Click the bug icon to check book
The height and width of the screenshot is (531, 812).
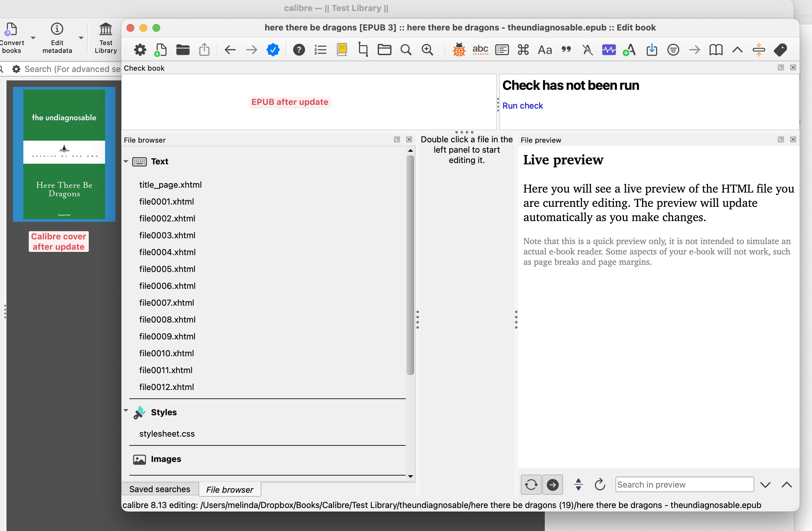click(x=459, y=50)
